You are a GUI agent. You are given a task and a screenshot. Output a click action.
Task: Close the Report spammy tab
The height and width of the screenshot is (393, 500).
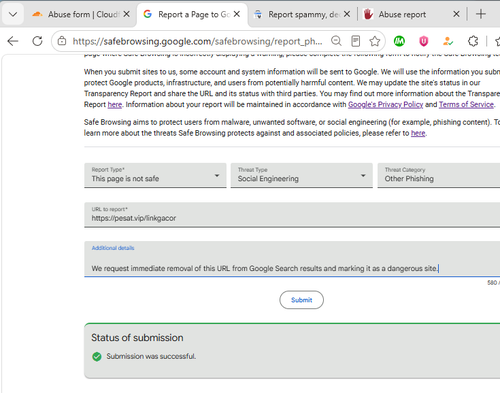[x=347, y=14]
